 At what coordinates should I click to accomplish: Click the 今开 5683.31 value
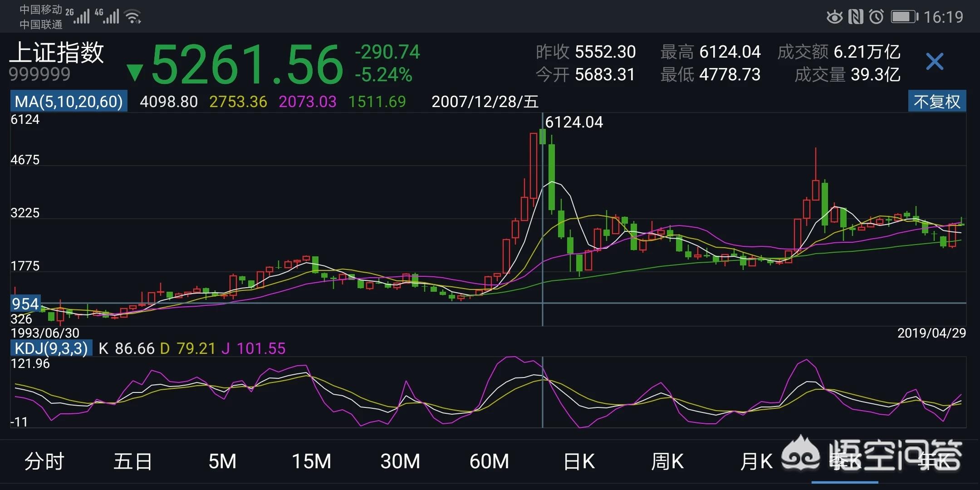click(x=605, y=75)
